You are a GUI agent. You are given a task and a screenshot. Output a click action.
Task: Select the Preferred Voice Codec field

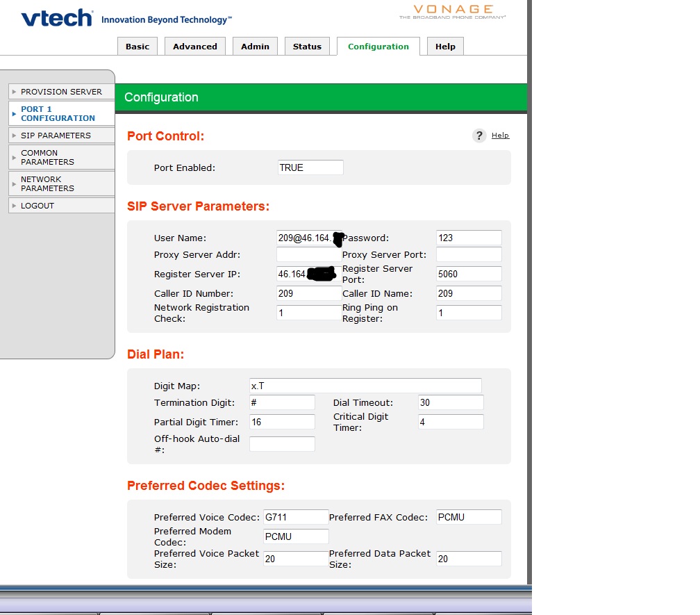tap(295, 517)
